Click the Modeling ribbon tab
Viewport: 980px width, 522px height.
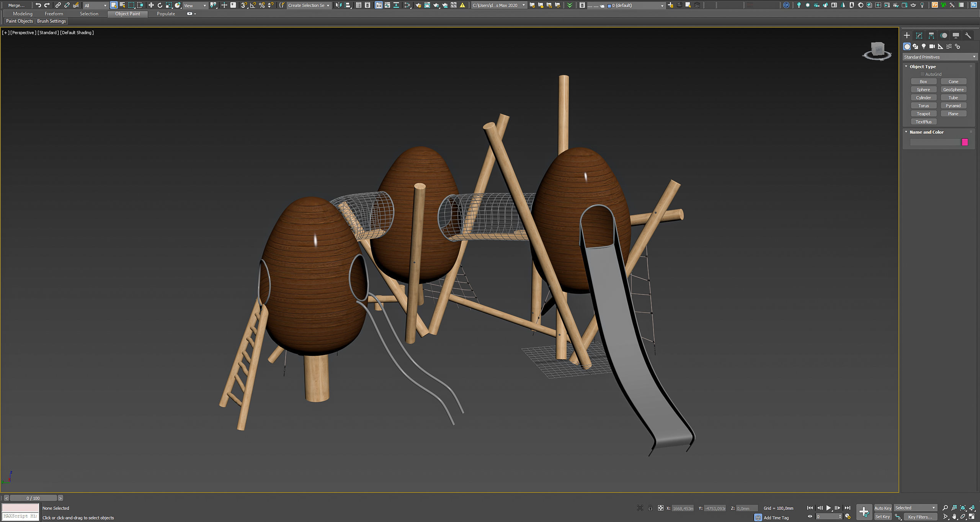pyautogui.click(x=23, y=14)
